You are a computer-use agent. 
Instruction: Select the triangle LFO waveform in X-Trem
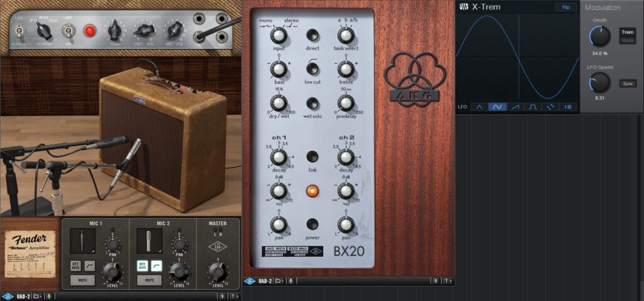point(479,107)
